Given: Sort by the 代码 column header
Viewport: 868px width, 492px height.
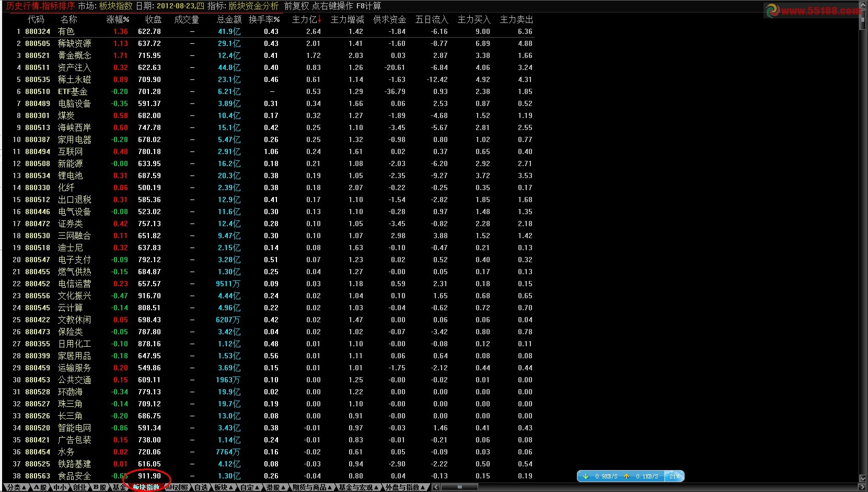Looking at the screenshot, I should 36,19.
